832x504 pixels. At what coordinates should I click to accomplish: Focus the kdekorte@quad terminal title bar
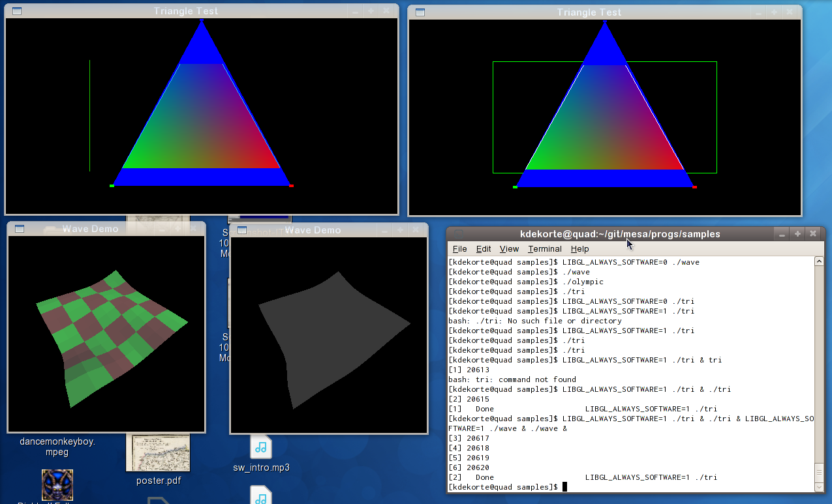tap(620, 234)
